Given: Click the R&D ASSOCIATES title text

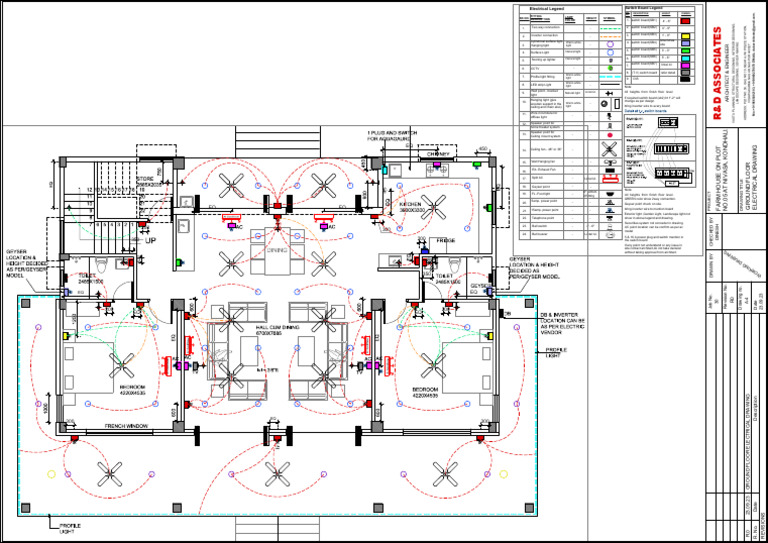Looking at the screenshot, I should tap(717, 72).
